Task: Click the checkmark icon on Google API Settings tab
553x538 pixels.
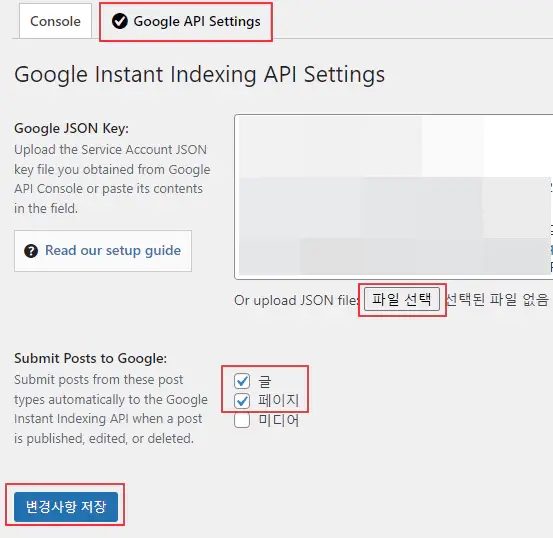Action: [120, 21]
